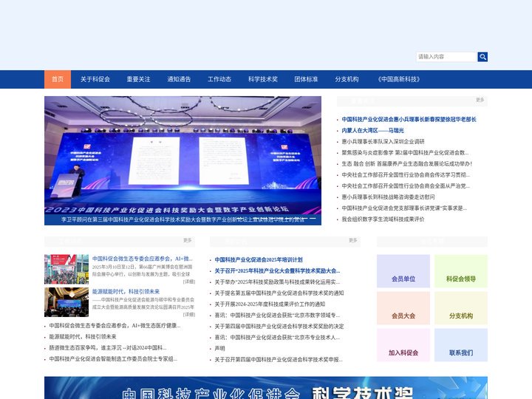The image size is (532, 399).
Task: Open 《中国高新科技》 navigation item
Action: click(399, 79)
